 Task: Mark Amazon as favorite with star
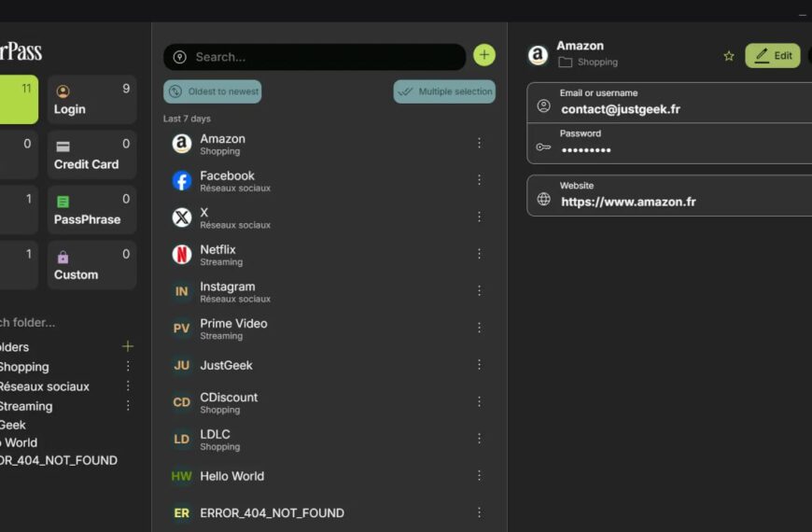point(729,56)
